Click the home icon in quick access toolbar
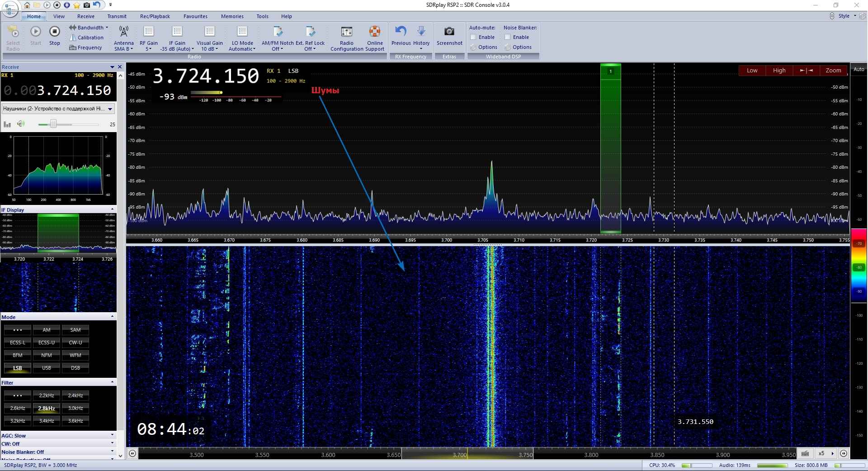The image size is (868, 471). coord(27,5)
